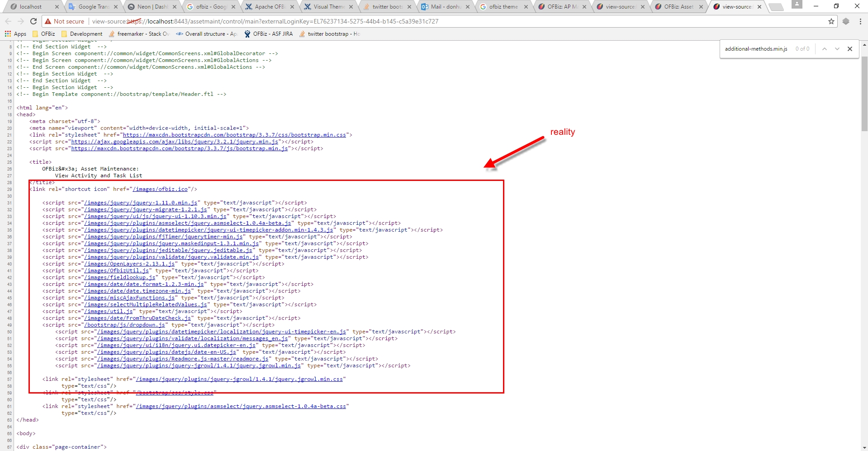
Task: Close the Mail tab
Action: pyautogui.click(x=468, y=7)
